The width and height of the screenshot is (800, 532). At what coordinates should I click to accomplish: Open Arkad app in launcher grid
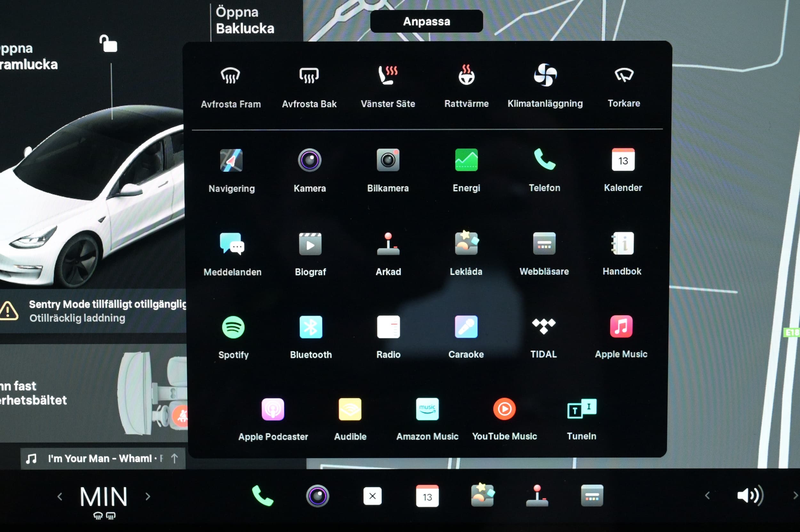[x=388, y=254]
